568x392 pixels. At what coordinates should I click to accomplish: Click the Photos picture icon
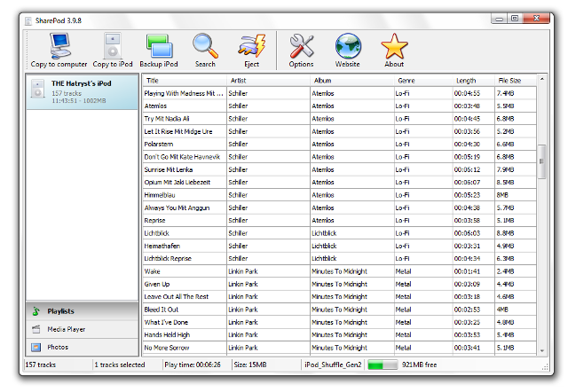[35, 347]
